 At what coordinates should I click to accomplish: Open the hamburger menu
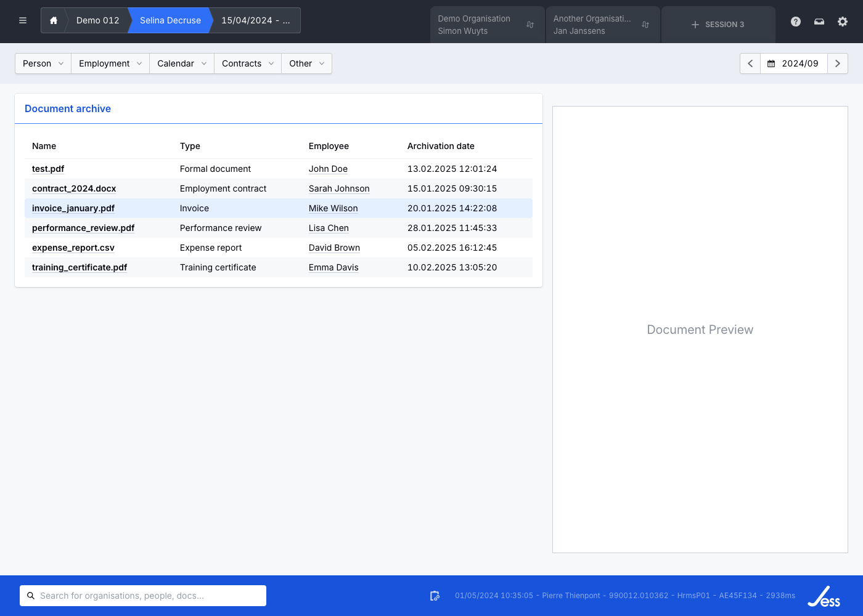(23, 20)
